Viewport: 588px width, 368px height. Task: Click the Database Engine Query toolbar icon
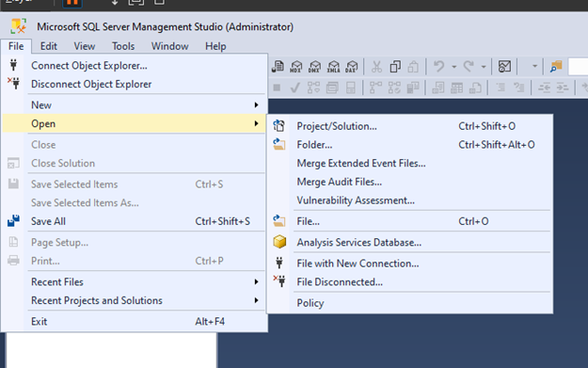click(278, 67)
